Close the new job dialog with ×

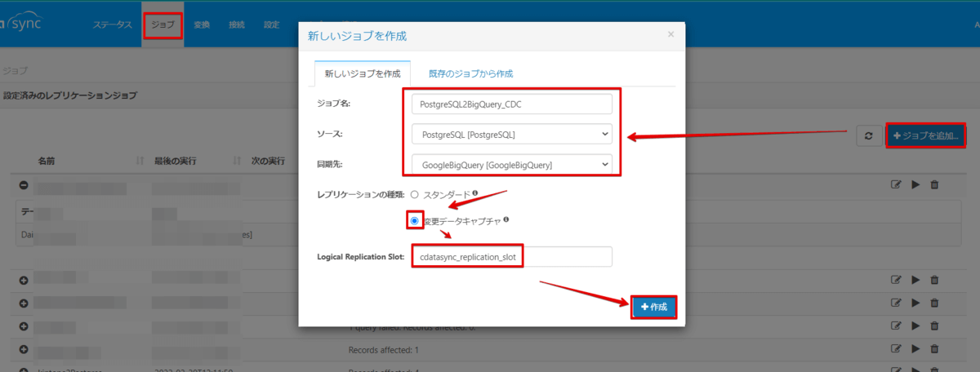click(670, 34)
